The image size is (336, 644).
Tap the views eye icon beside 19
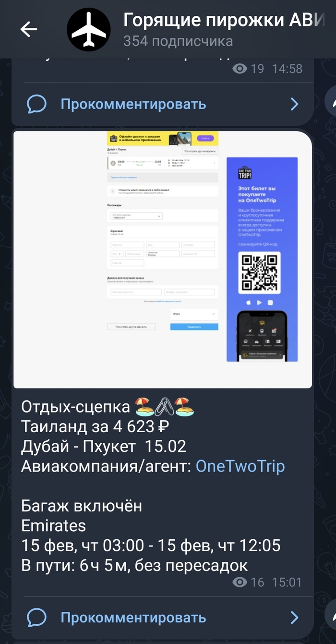(240, 69)
